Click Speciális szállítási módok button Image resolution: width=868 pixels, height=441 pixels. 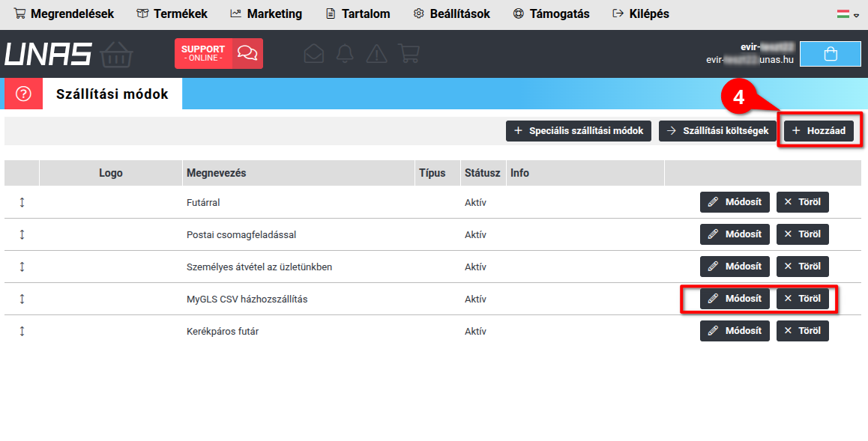pos(579,131)
